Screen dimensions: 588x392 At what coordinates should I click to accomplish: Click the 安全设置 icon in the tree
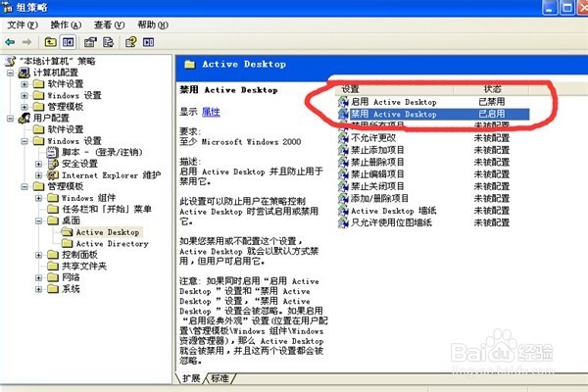click(53, 164)
